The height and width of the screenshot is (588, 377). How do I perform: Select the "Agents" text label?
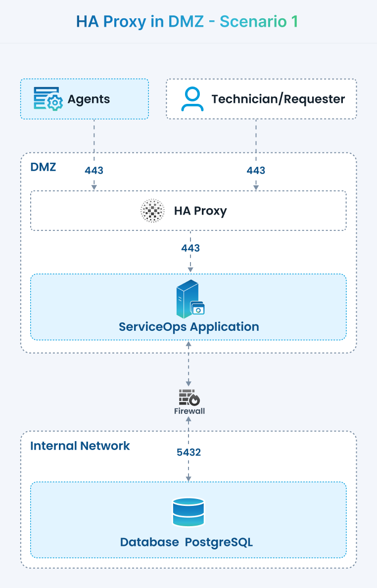[x=89, y=99]
